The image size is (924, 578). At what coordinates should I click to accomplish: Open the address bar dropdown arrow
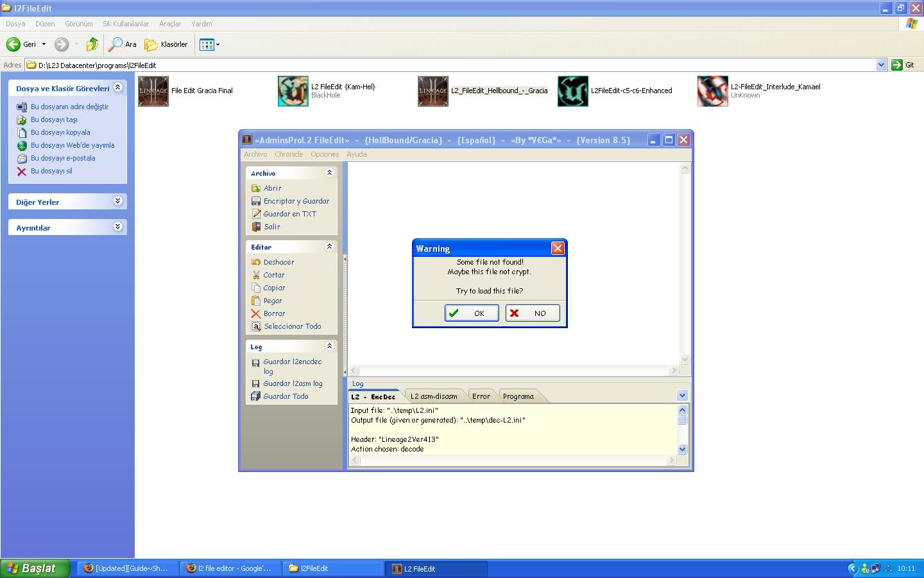click(881, 65)
